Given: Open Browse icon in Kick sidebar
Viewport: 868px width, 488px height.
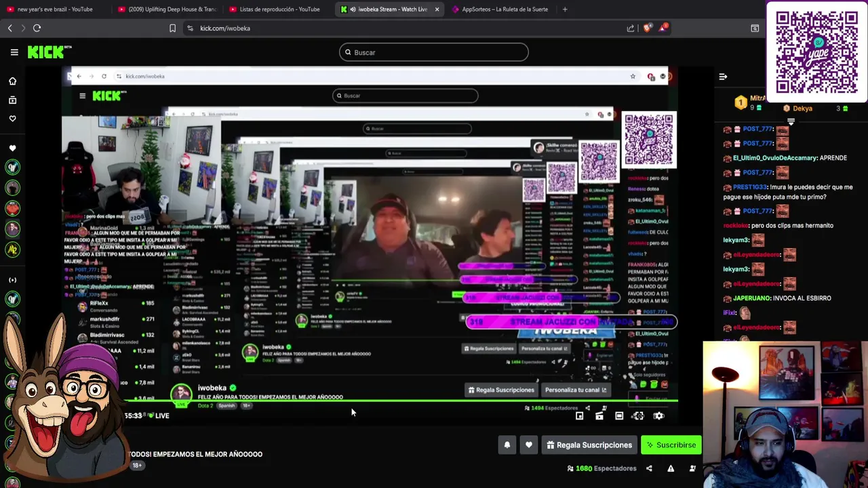Looking at the screenshot, I should (x=12, y=100).
